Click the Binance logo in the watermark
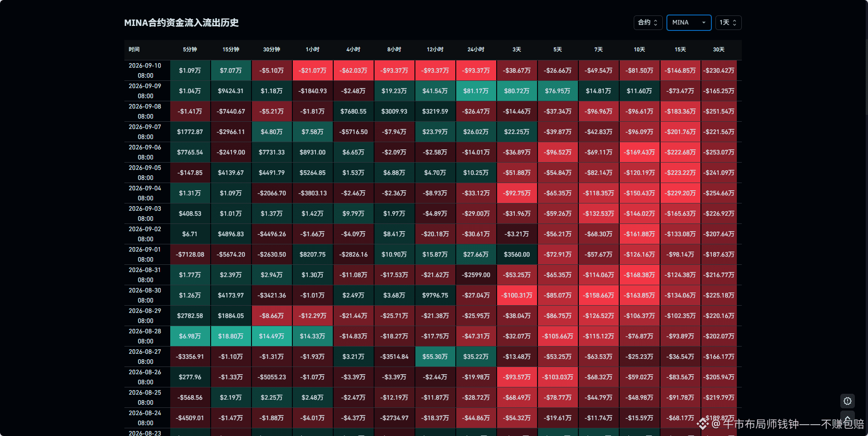Screen dimensions: 868x436 (703, 424)
